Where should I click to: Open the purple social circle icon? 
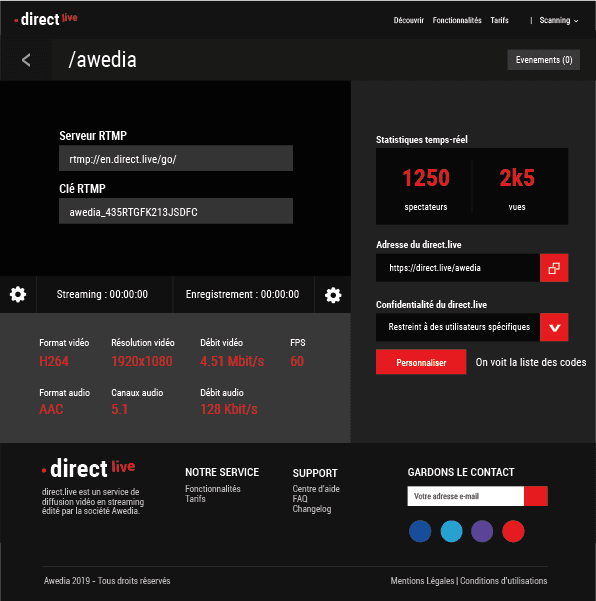pos(482,531)
